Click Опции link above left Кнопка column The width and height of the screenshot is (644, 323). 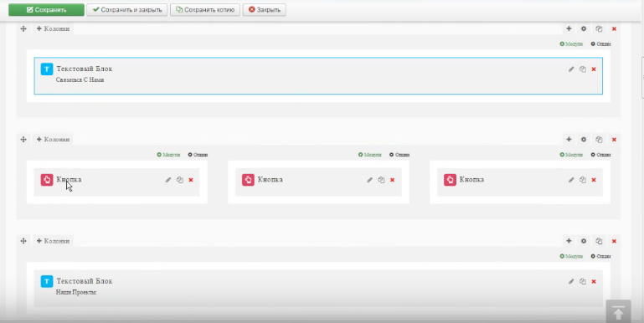(198, 155)
